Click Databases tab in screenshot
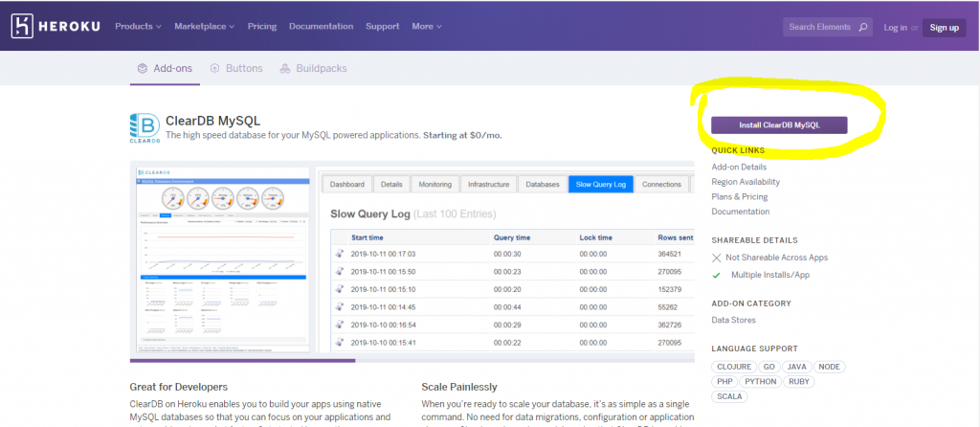This screenshot has height=427, width=980. point(543,185)
